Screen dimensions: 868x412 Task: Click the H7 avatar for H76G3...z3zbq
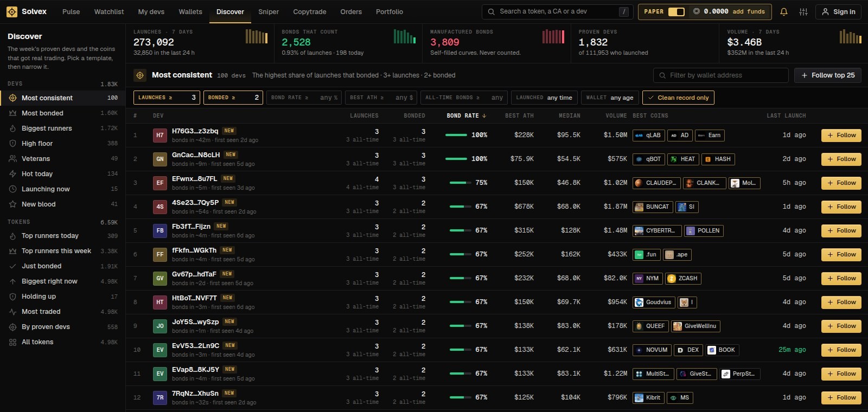pos(160,135)
